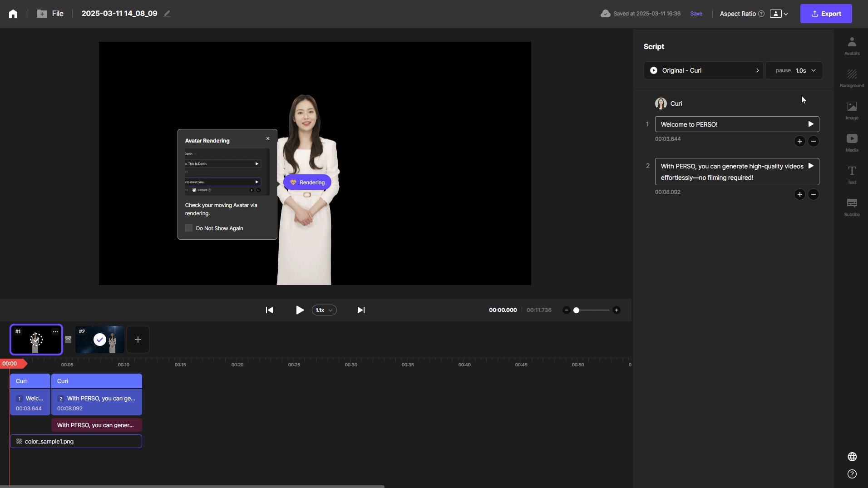The image size is (868, 488).
Task: Click the 00:10 ruler mark
Action: [x=123, y=365]
